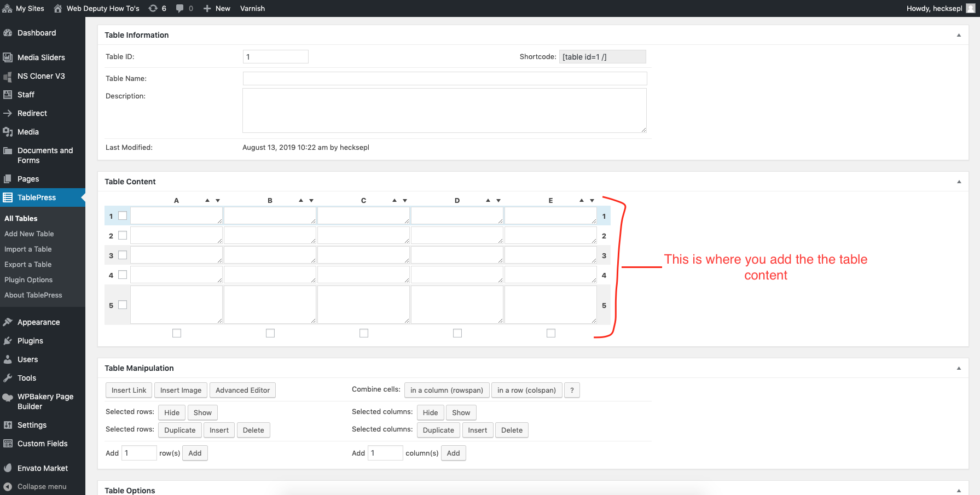Click the combine cells help question button

coord(572,390)
